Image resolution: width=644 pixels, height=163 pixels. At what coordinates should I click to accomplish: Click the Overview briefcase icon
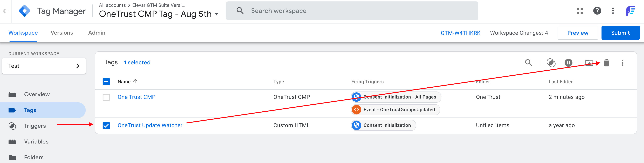click(12, 94)
